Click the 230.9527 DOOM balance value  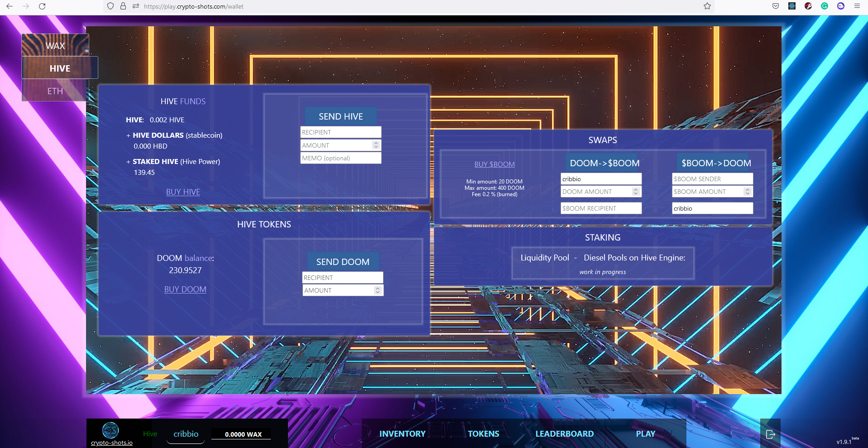[x=185, y=270]
